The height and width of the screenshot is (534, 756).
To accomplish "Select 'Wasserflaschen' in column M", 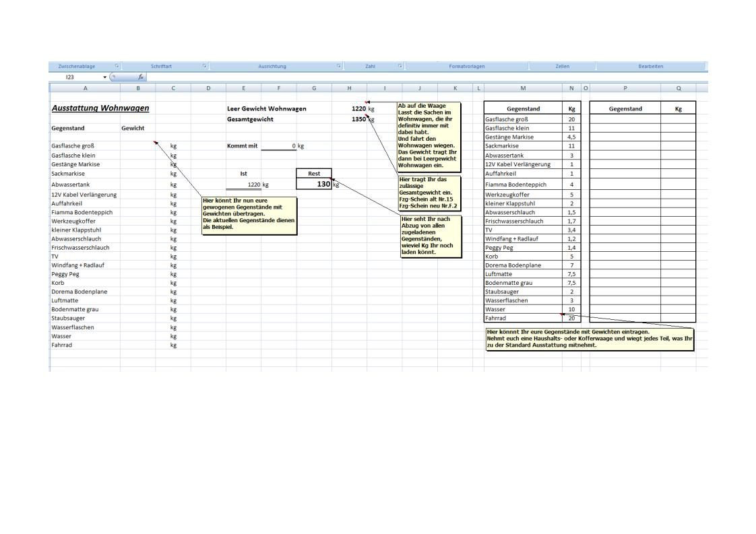I will tap(506, 301).
